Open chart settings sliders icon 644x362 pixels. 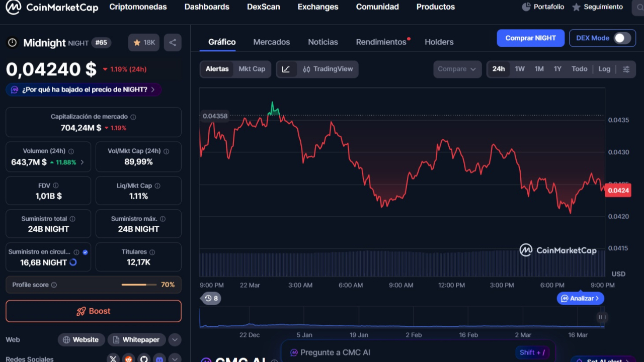pos(626,69)
